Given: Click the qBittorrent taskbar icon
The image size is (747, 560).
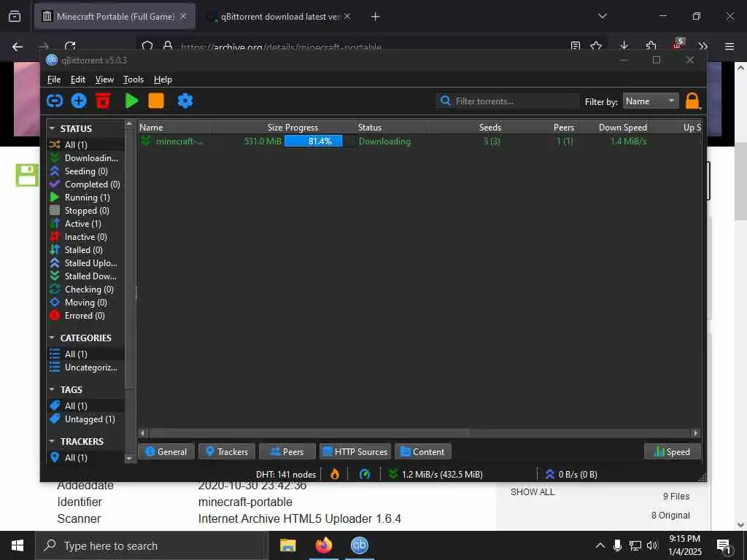Looking at the screenshot, I should [x=360, y=545].
